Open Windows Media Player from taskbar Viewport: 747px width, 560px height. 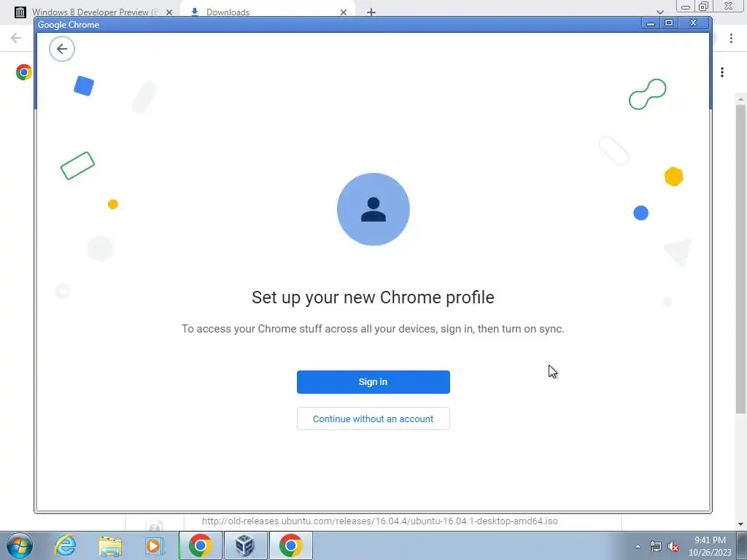tap(155, 545)
